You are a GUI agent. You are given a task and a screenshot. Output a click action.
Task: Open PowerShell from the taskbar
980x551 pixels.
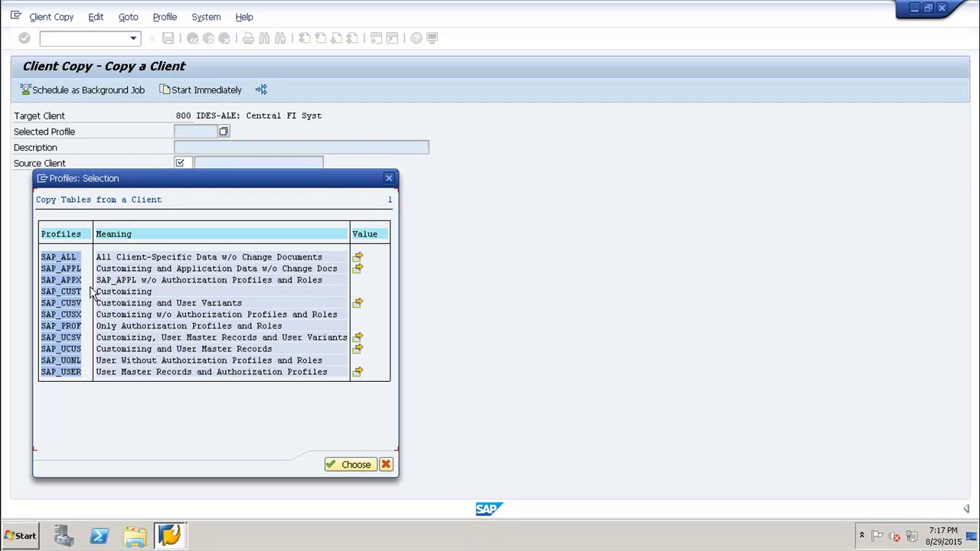click(x=99, y=536)
